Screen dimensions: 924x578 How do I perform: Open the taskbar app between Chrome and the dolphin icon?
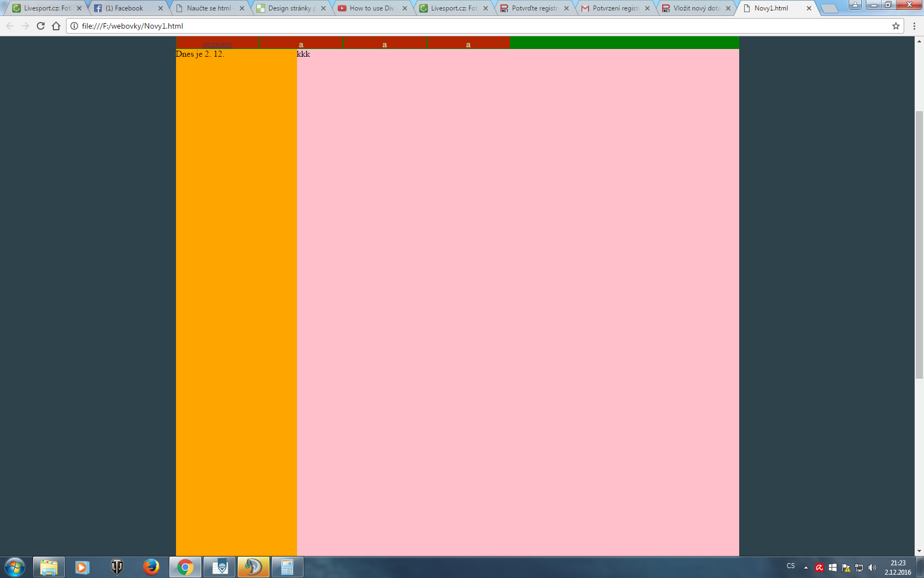point(219,567)
